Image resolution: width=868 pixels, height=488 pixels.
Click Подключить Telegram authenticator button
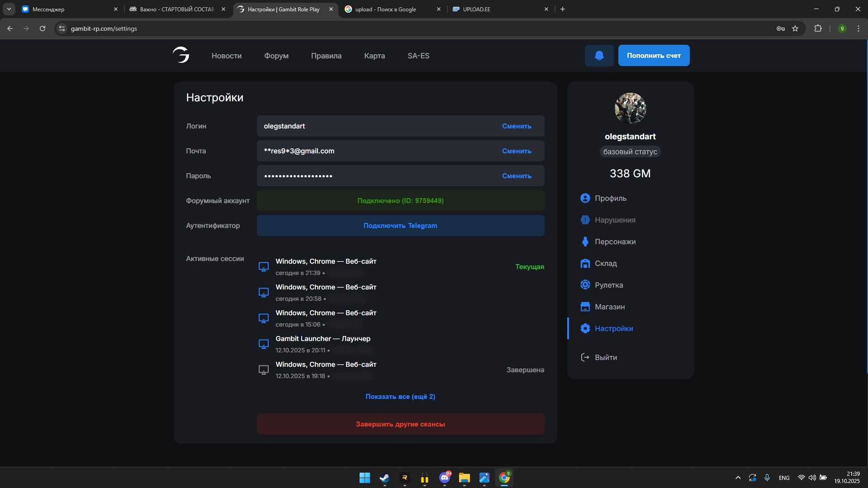[400, 226]
